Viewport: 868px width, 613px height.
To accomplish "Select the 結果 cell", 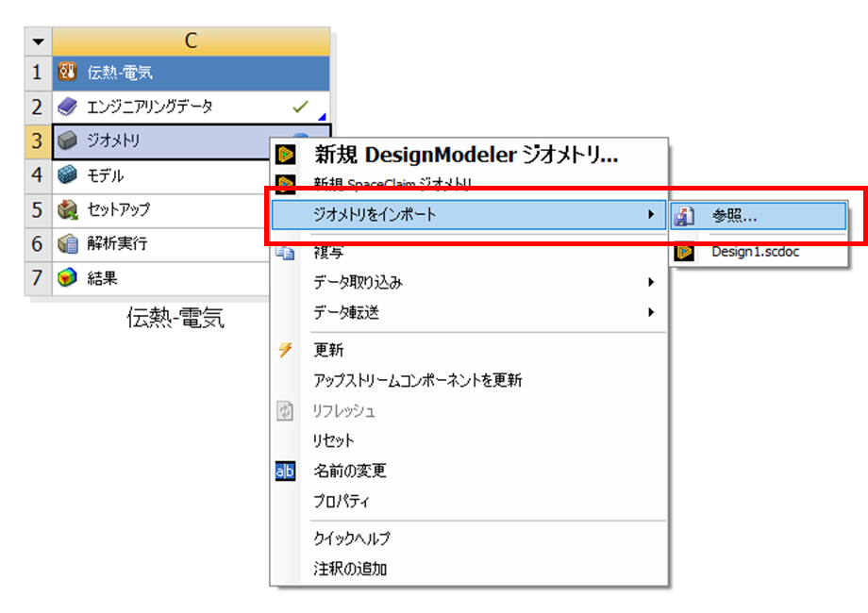I will point(161,278).
